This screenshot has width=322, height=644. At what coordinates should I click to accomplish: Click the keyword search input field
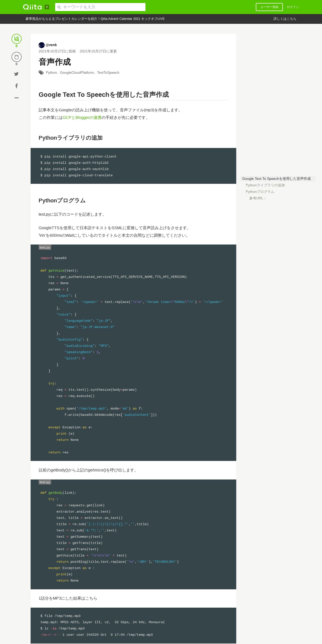pyautogui.click(x=100, y=7)
